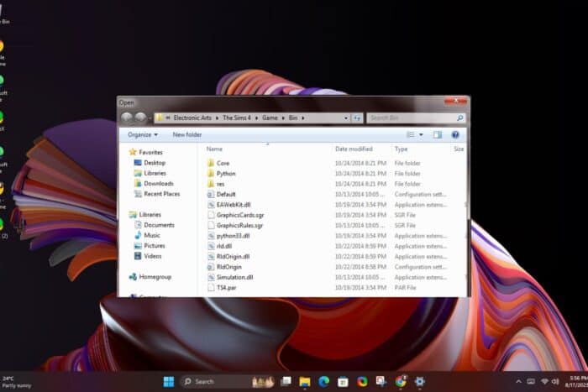This screenshot has height=392, width=588.
Task: Show hidden system tray icons chevron
Action: (518, 381)
